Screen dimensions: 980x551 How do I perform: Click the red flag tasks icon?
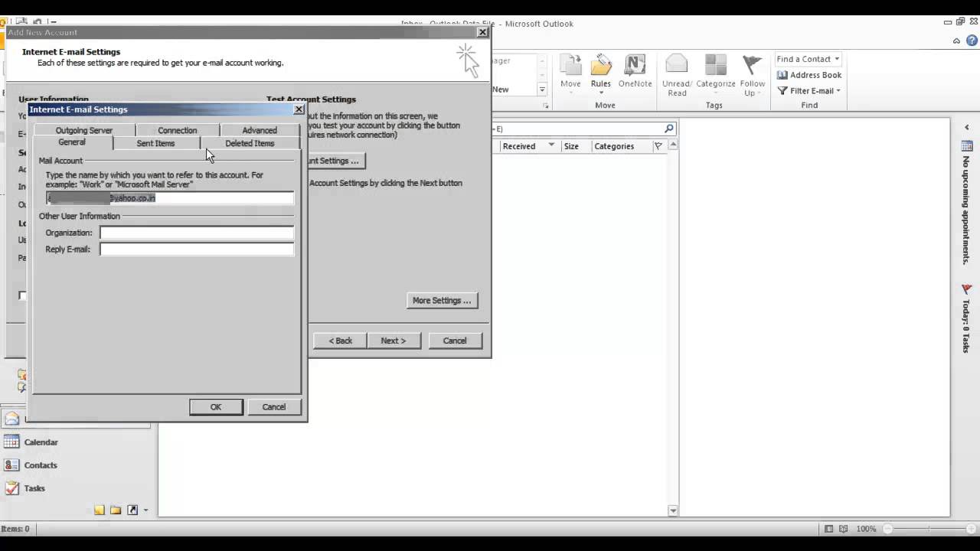pos(966,289)
